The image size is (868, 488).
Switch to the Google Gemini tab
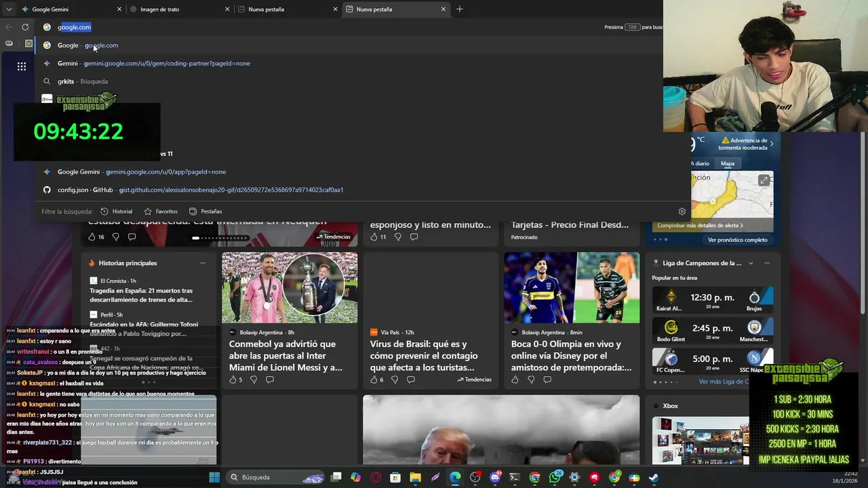pyautogui.click(x=71, y=9)
